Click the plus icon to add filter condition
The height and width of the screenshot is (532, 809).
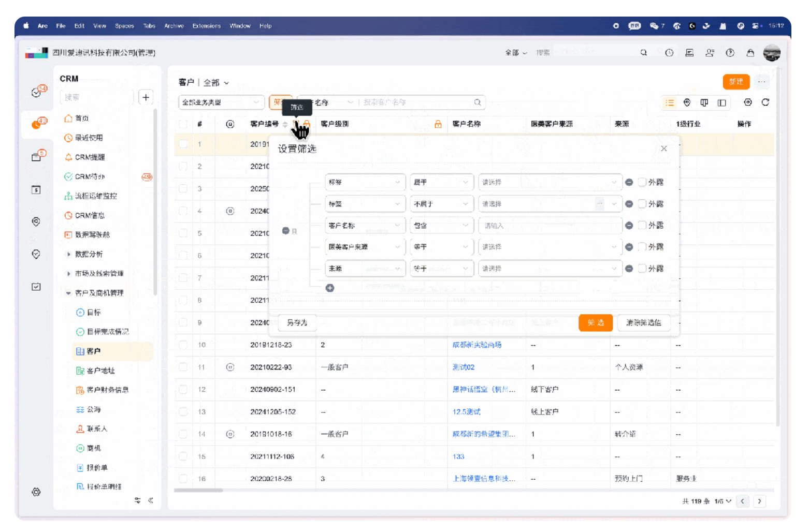330,288
